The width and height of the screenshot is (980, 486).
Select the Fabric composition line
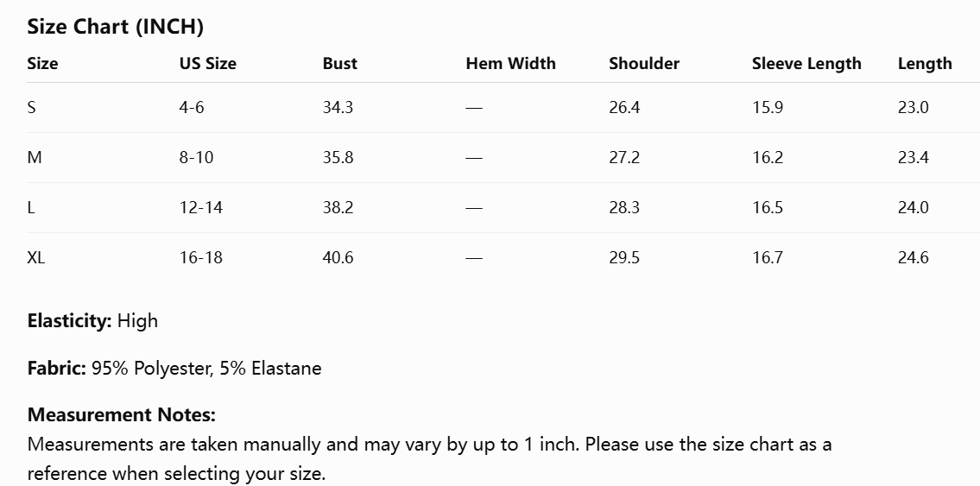[x=174, y=369]
